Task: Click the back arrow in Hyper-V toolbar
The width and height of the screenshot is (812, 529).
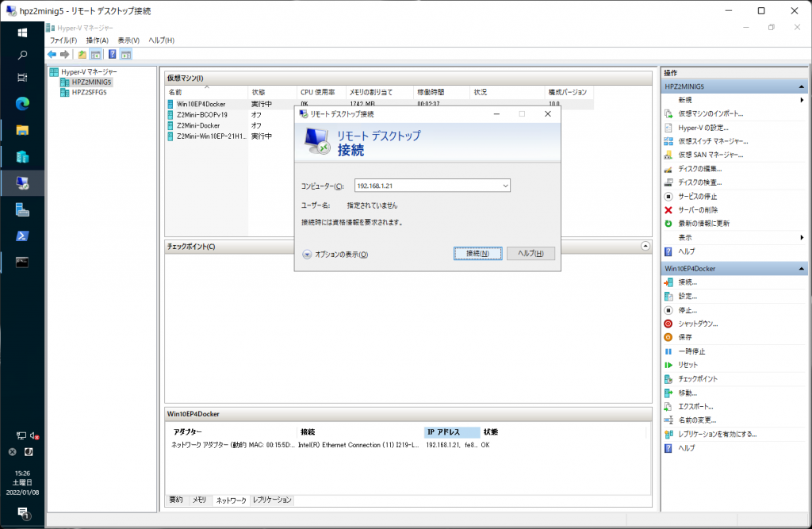Action: click(x=52, y=55)
